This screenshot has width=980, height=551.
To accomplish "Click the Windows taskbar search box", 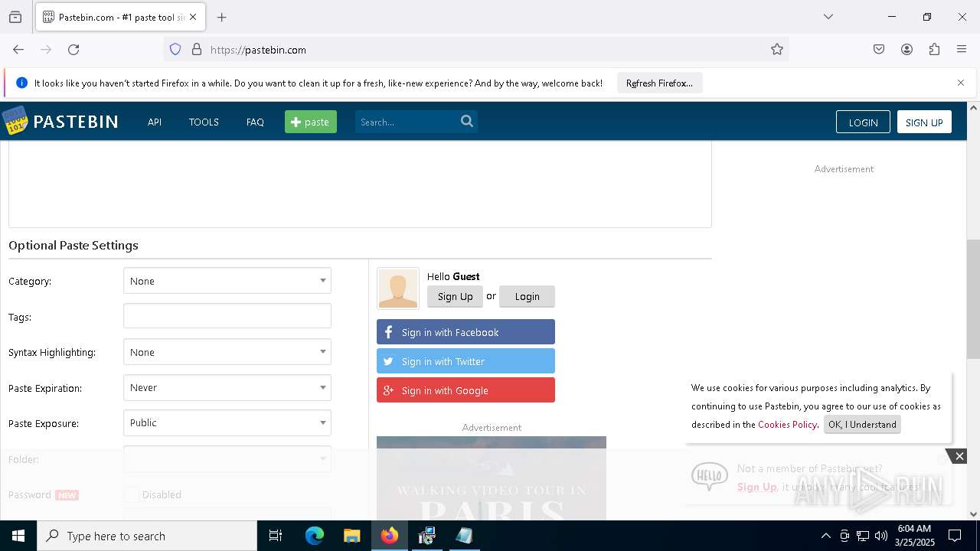I will [147, 536].
